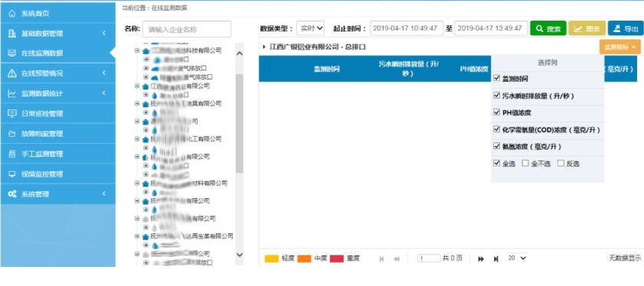Click the screen icon beside 日常巡检管理
This screenshot has height=286, width=644.
[12, 114]
